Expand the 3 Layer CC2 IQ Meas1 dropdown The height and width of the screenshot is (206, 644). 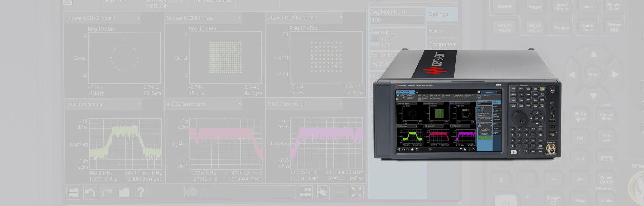tap(239, 18)
